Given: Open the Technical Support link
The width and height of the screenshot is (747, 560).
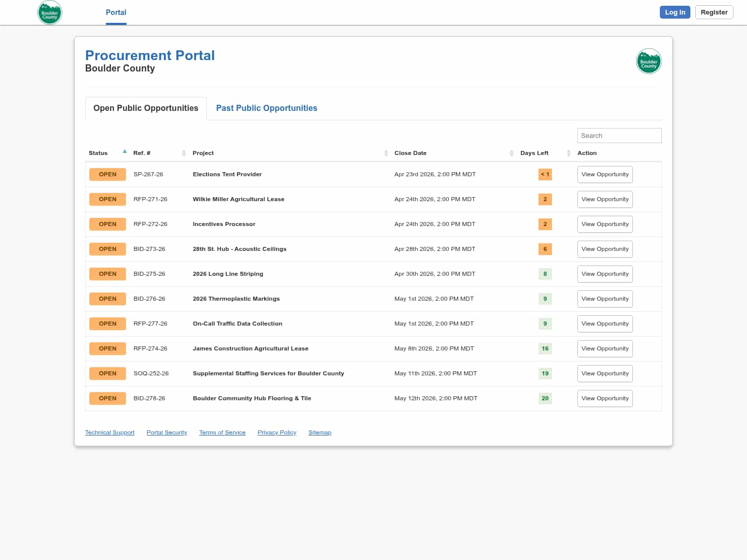Looking at the screenshot, I should [x=109, y=432].
